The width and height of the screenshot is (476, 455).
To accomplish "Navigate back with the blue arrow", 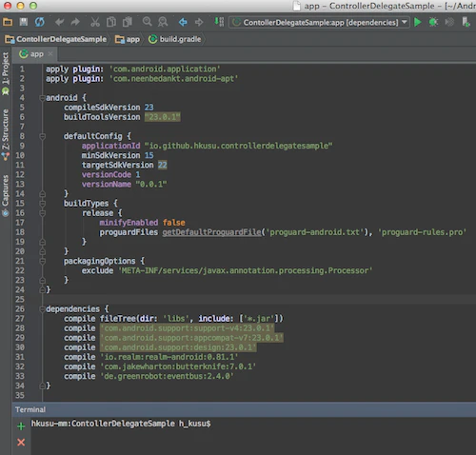I will 183,22.
